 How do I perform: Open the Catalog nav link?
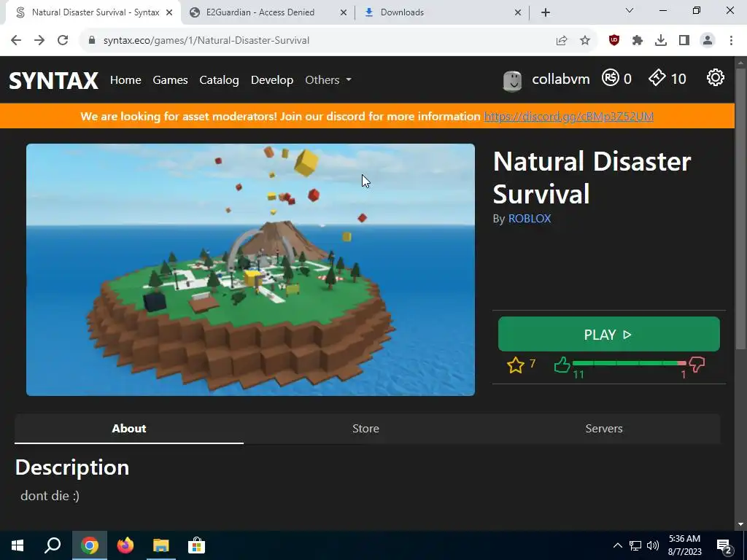tap(219, 80)
